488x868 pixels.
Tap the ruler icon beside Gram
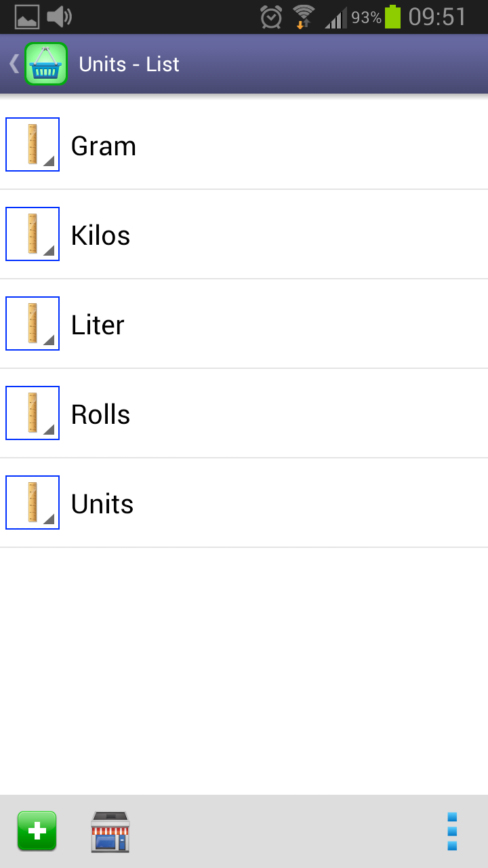(33, 144)
